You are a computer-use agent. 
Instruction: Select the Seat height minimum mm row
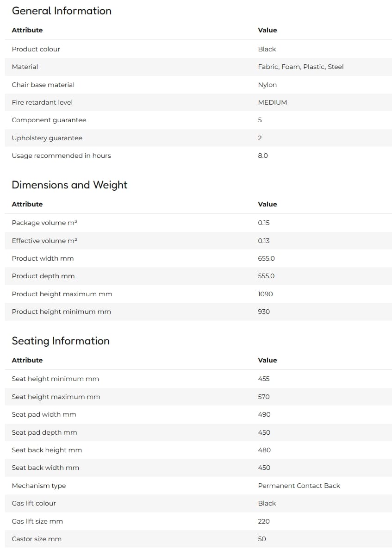(x=198, y=379)
